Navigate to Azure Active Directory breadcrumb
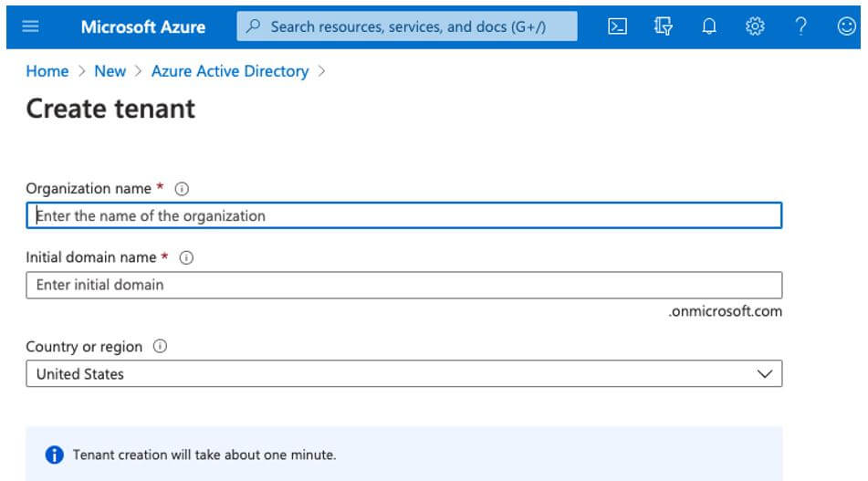 coord(230,71)
